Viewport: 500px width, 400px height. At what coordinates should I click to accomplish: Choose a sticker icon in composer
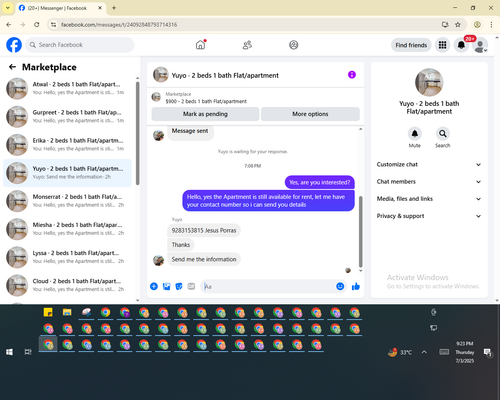[179, 286]
